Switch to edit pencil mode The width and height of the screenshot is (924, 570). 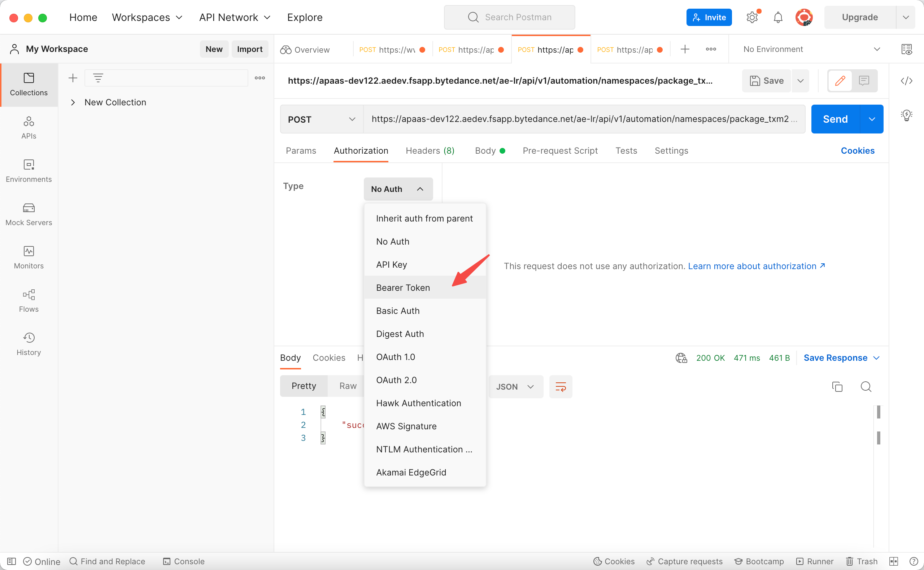point(840,81)
